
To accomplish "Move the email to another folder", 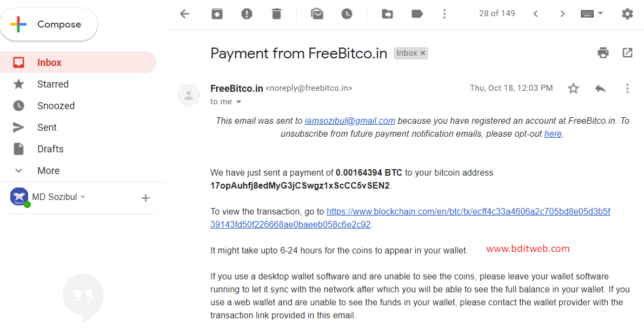I will (x=387, y=13).
